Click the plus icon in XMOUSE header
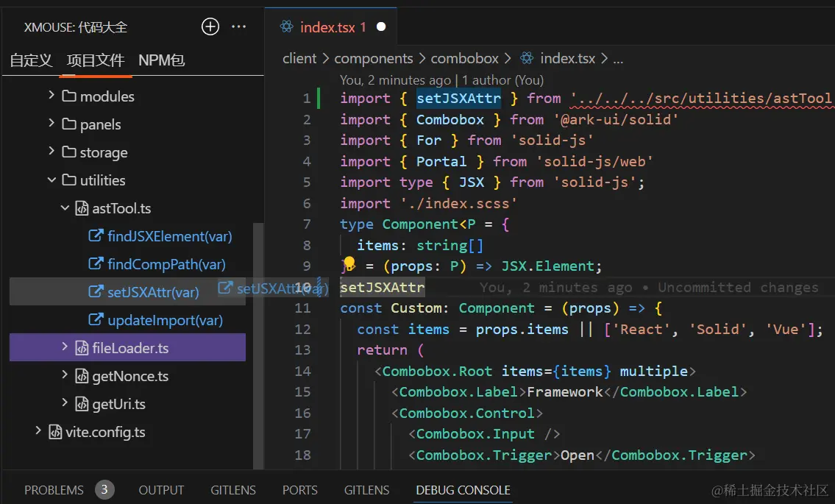 point(210,27)
